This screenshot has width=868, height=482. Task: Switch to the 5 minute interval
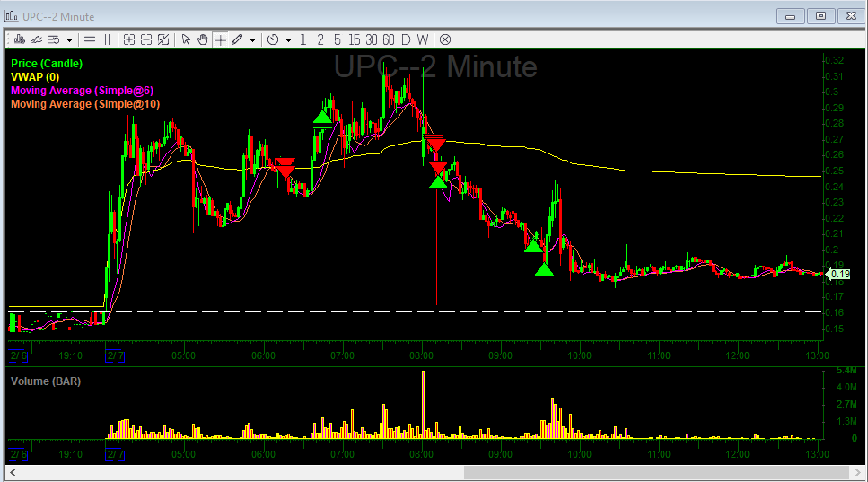[x=338, y=39]
